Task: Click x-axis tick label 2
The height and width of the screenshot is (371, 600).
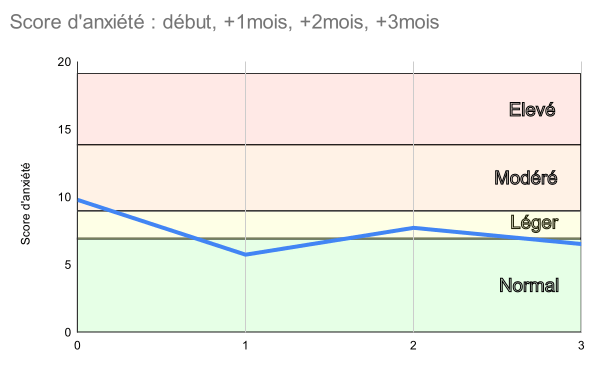Action: pyautogui.click(x=413, y=346)
